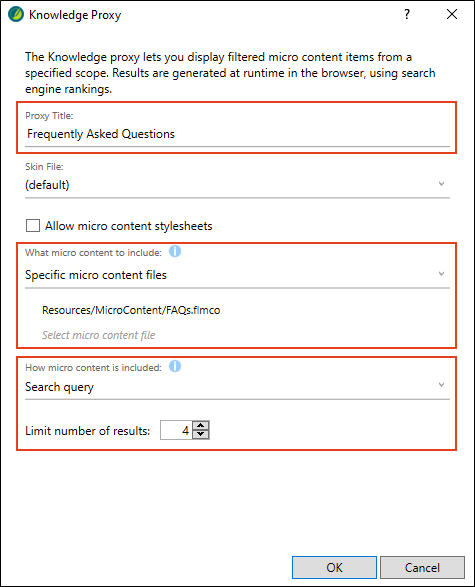Confirm the dialog with the OK button
The height and width of the screenshot is (587, 475).
coord(334,568)
